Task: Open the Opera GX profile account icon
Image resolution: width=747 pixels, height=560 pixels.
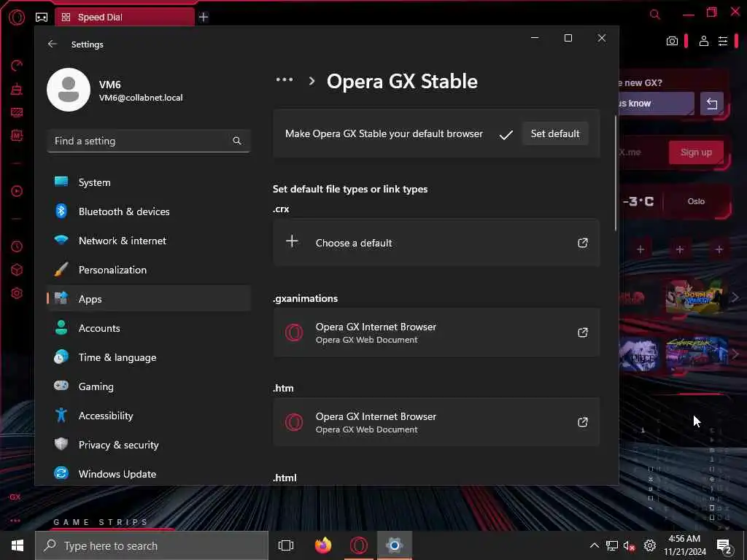Action: pyautogui.click(x=704, y=41)
